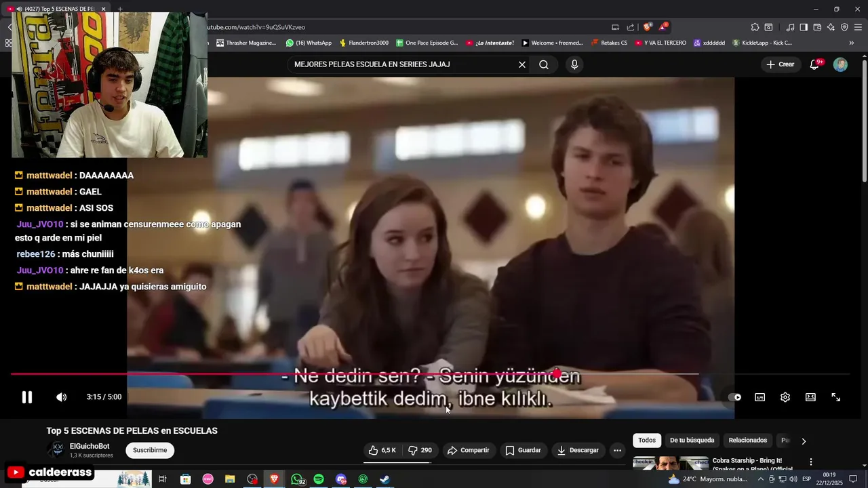This screenshot has height=488, width=868.
Task: Show hidden system tray icons
Action: point(760,479)
